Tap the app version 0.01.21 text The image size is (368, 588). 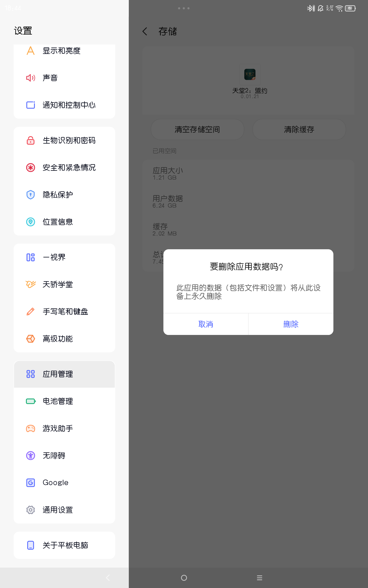(x=250, y=96)
